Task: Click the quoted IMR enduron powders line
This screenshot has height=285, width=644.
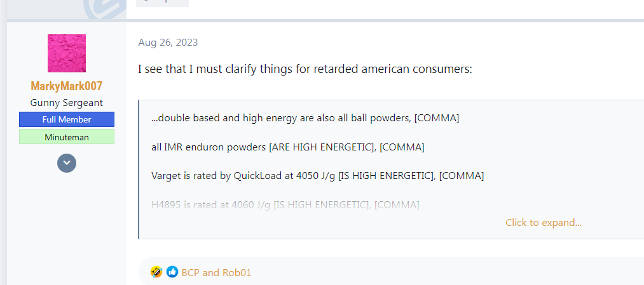Action: 287,147
